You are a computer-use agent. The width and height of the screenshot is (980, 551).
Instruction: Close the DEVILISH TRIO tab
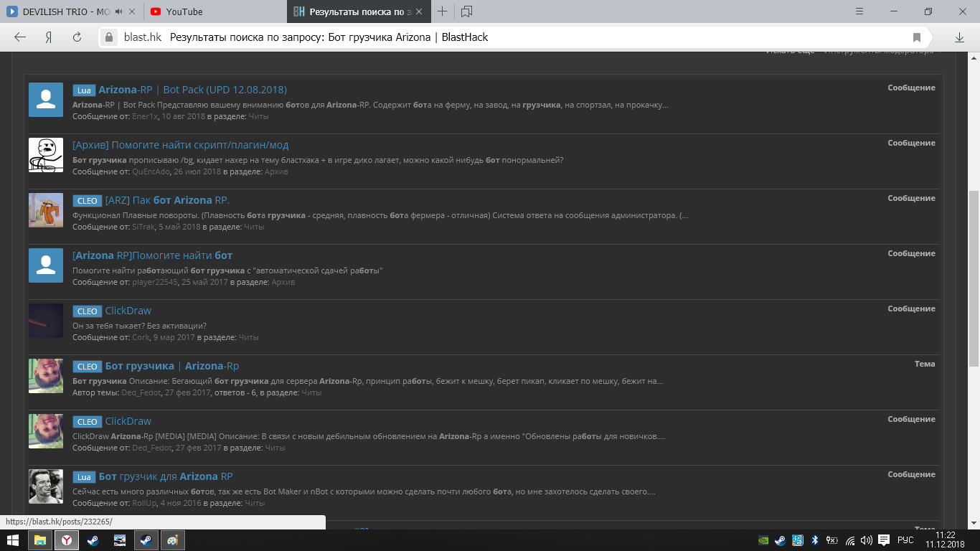[133, 11]
